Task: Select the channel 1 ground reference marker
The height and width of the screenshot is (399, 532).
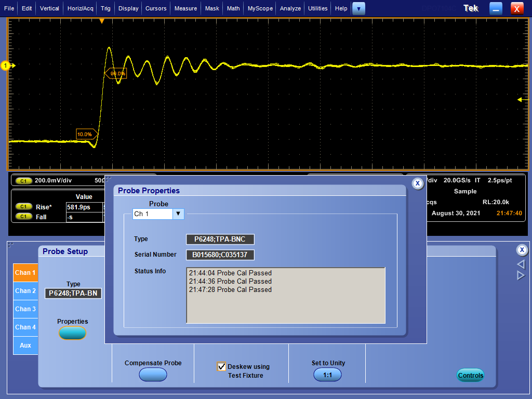Action: coord(6,65)
